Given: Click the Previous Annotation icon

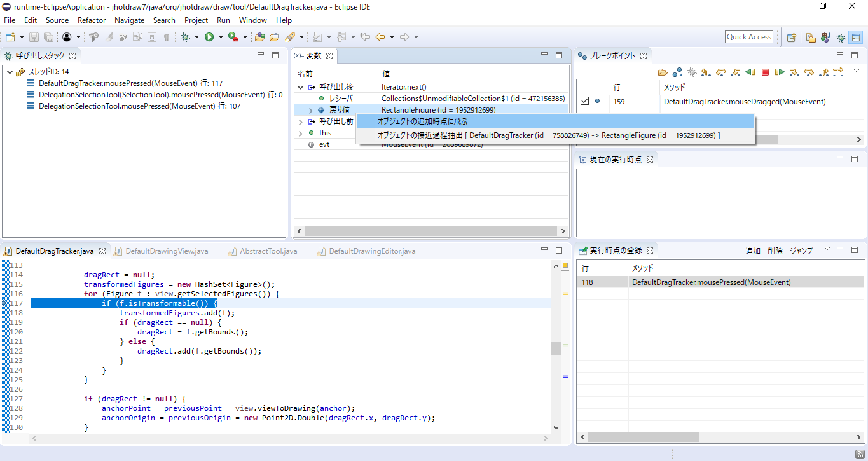Looking at the screenshot, I should tap(341, 37).
